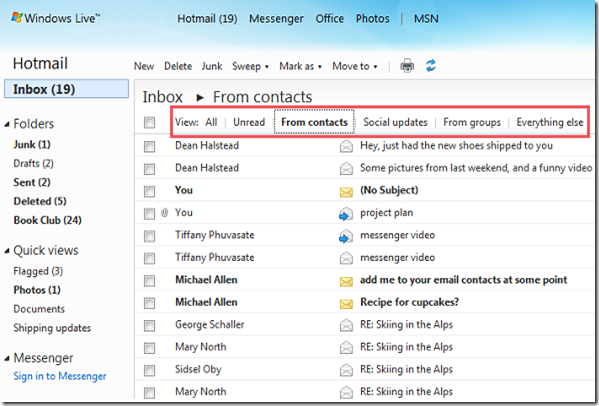Open the Junk (1) folder

coord(32,144)
